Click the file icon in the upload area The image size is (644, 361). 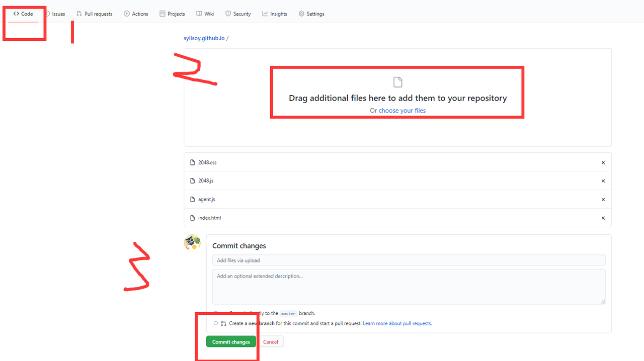(398, 82)
